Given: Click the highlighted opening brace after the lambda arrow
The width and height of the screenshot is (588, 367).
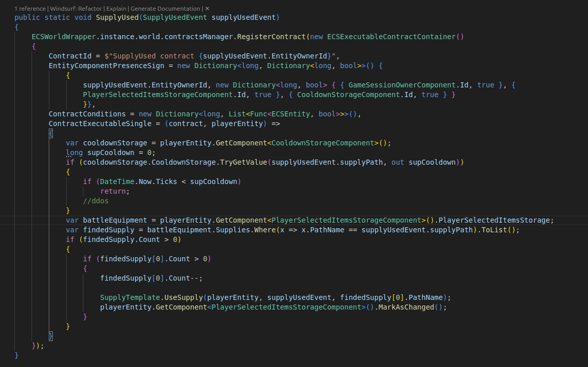Looking at the screenshot, I should pyautogui.click(x=51, y=133).
